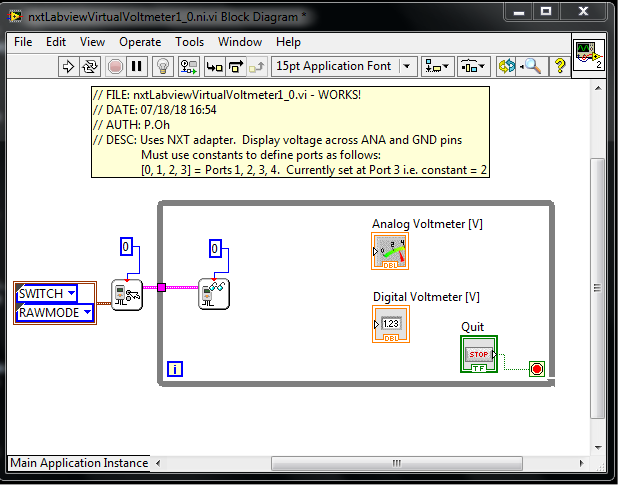Viewport: 618px width, 485px height.
Task: Click the vertical scrollbar down arrow
Action: click(598, 448)
